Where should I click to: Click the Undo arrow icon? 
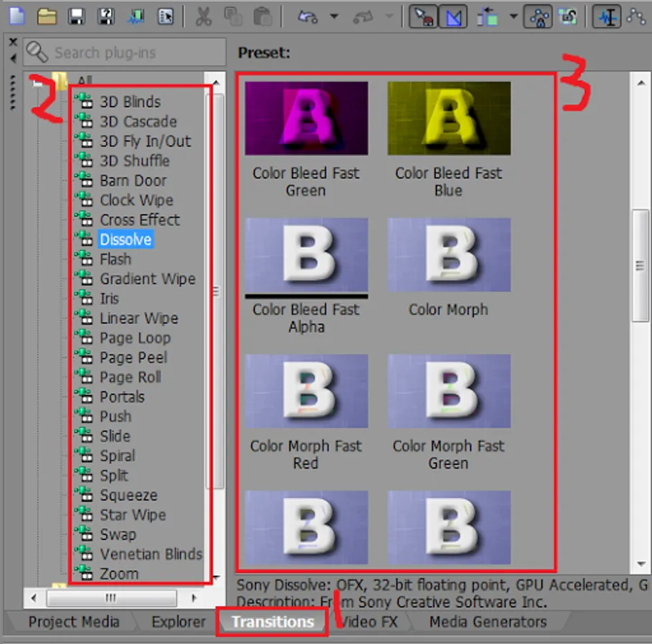click(x=308, y=16)
